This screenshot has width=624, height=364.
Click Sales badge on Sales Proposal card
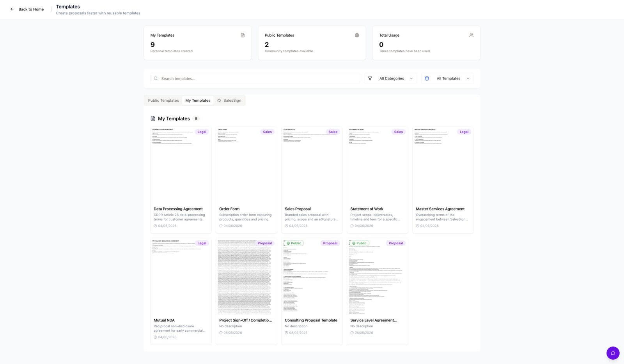333,132
